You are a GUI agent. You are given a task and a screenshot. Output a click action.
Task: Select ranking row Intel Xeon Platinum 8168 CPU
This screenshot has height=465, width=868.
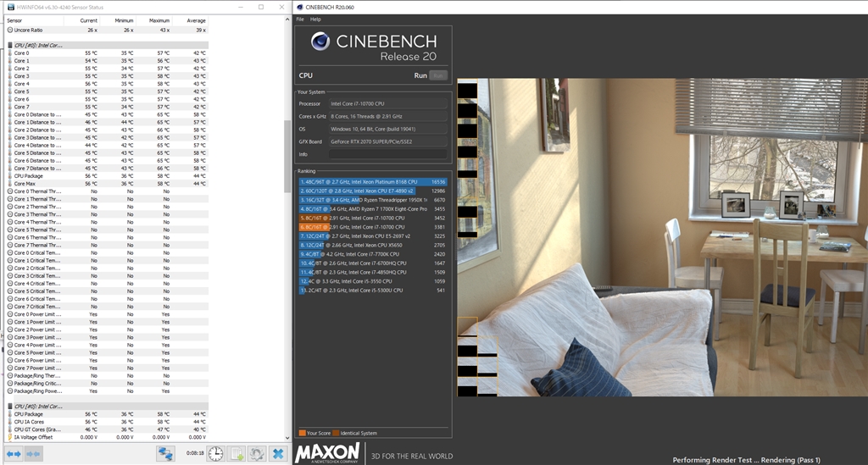373,181
